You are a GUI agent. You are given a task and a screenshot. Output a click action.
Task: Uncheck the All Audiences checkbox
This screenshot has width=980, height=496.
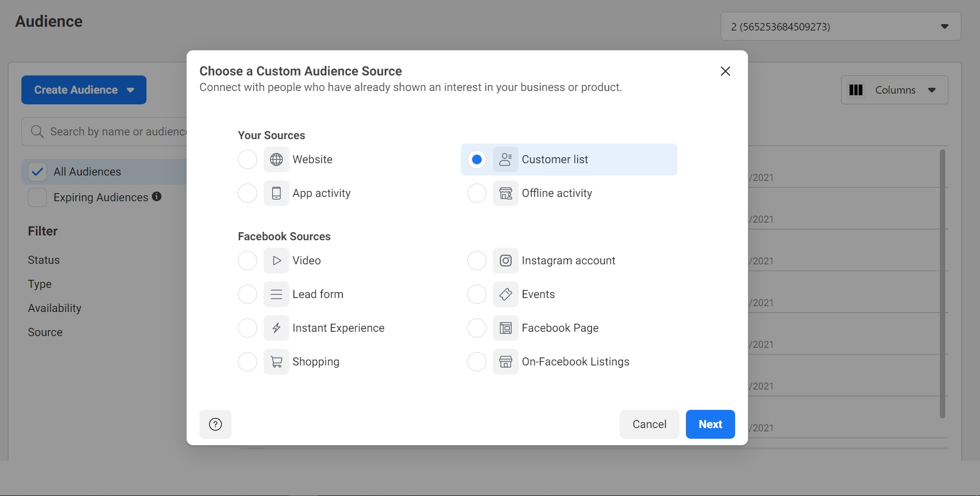(x=37, y=172)
